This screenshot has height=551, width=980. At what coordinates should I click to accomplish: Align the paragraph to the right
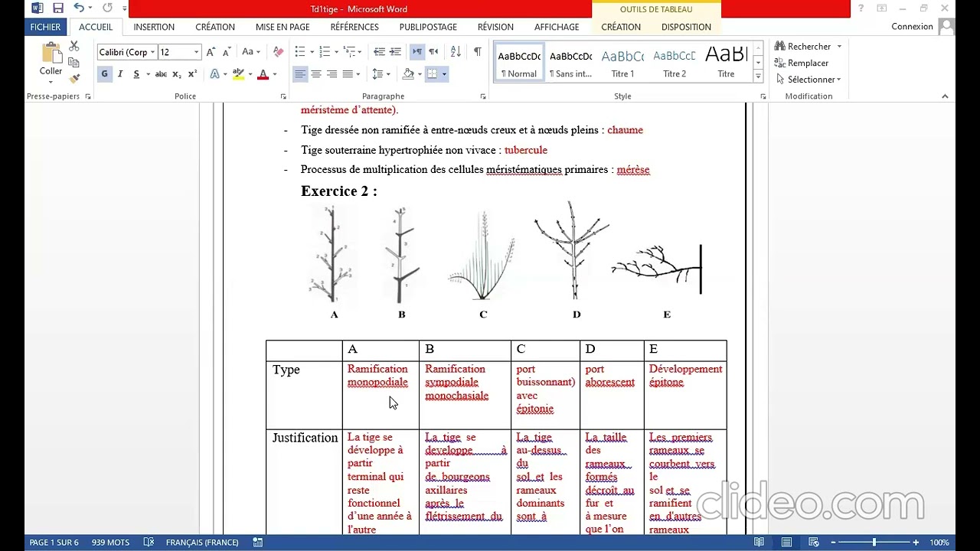click(x=332, y=74)
